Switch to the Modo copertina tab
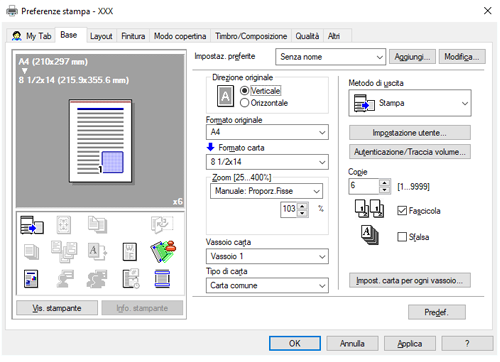The height and width of the screenshot is (362, 500). (x=180, y=36)
